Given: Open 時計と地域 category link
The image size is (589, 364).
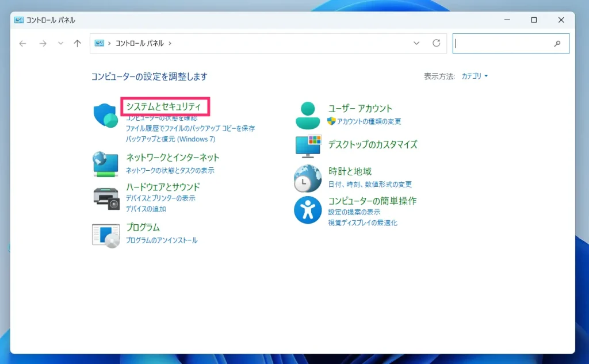Looking at the screenshot, I should (x=350, y=172).
